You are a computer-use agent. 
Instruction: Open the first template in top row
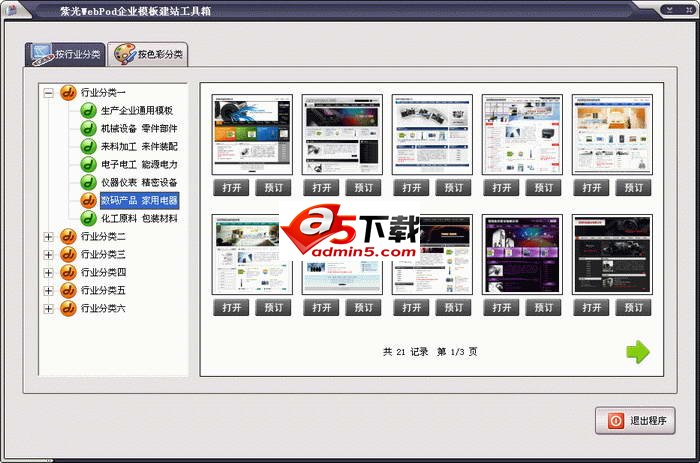231,188
